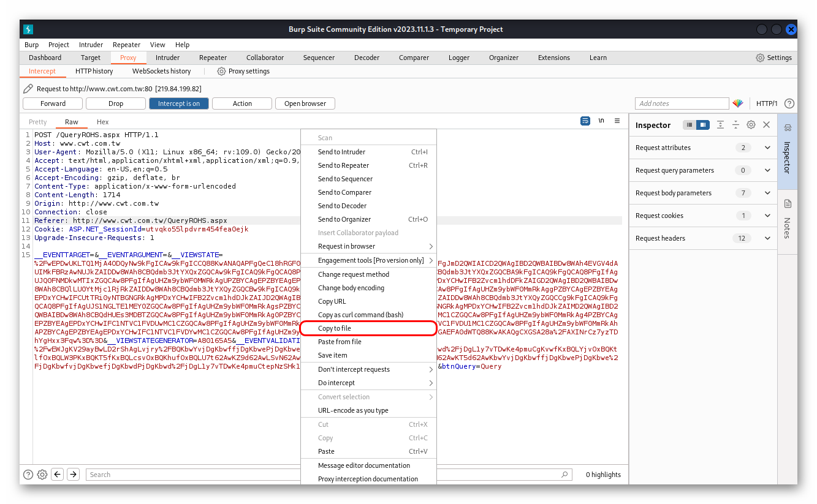This screenshot has width=817, height=504.
Task: Click the pencil icon beside the request URL
Action: click(28, 89)
